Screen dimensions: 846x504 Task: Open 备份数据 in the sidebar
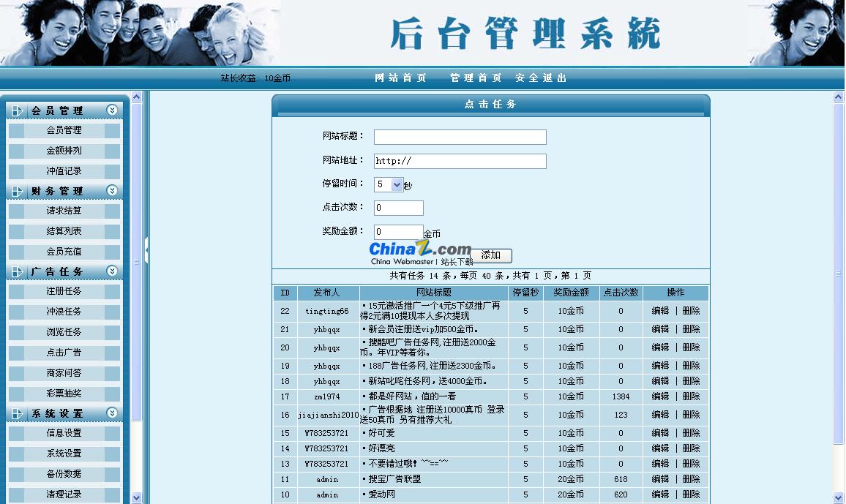64,473
